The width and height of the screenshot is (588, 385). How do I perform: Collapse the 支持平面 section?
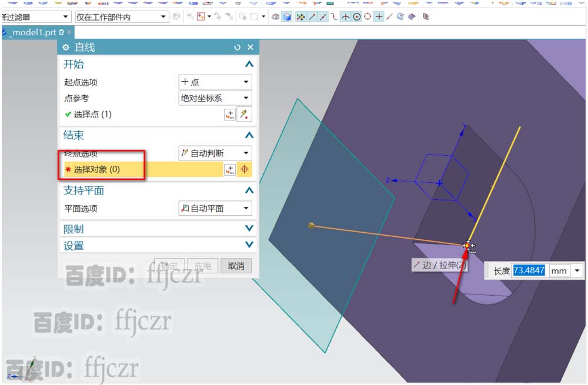(249, 190)
